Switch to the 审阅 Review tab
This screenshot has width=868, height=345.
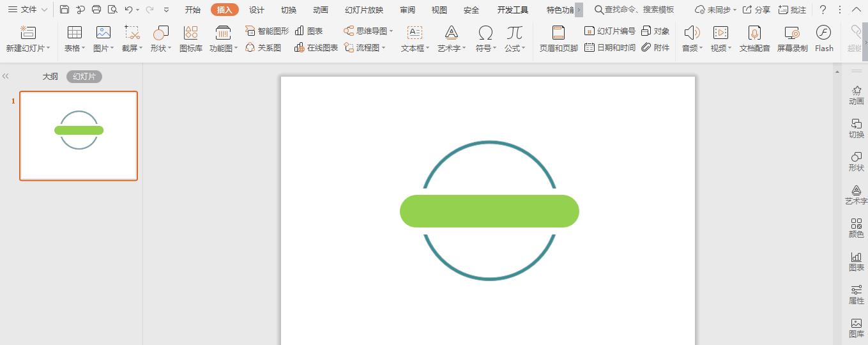407,10
